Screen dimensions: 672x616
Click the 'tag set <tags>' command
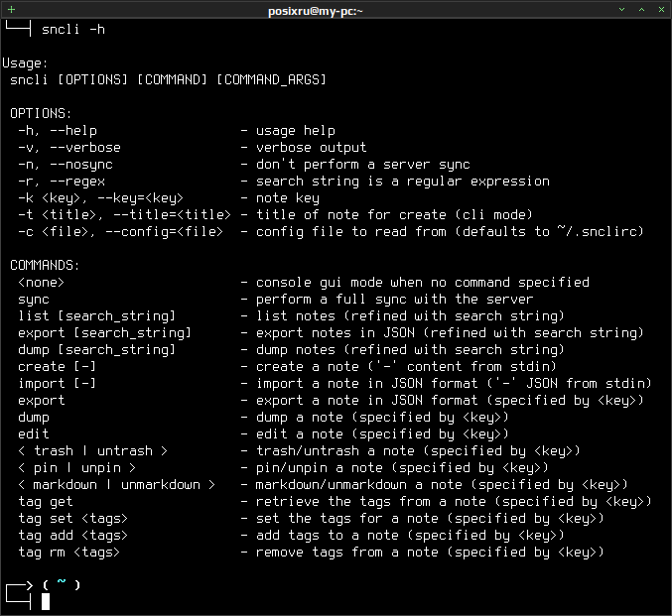click(x=73, y=519)
